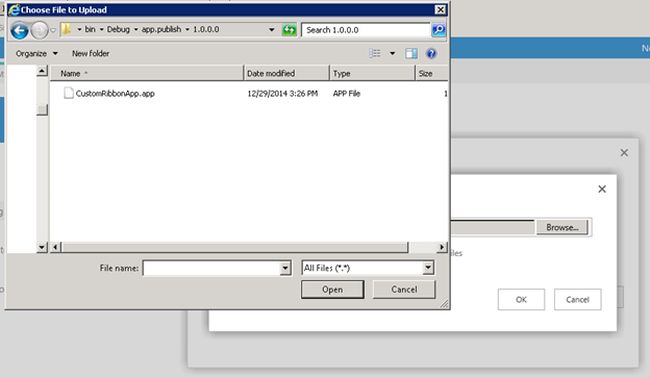Image resolution: width=650 pixels, height=378 pixels.
Task: Click OK in the background upload dialog
Action: [521, 300]
